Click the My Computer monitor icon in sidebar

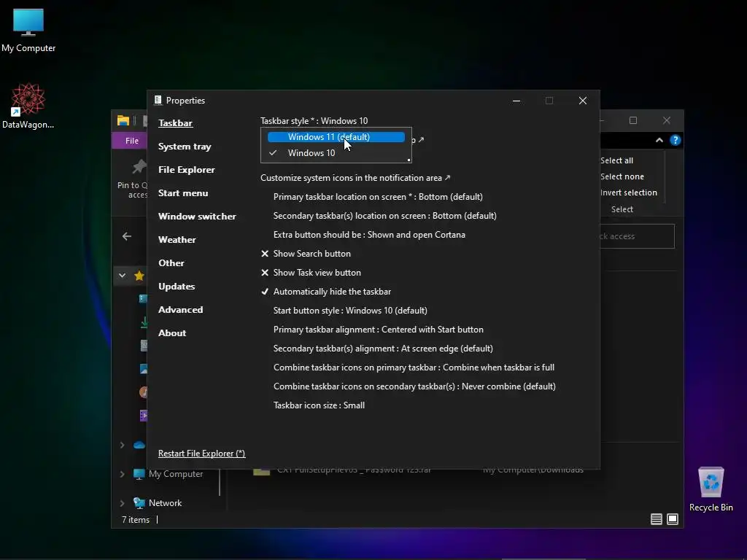point(139,474)
